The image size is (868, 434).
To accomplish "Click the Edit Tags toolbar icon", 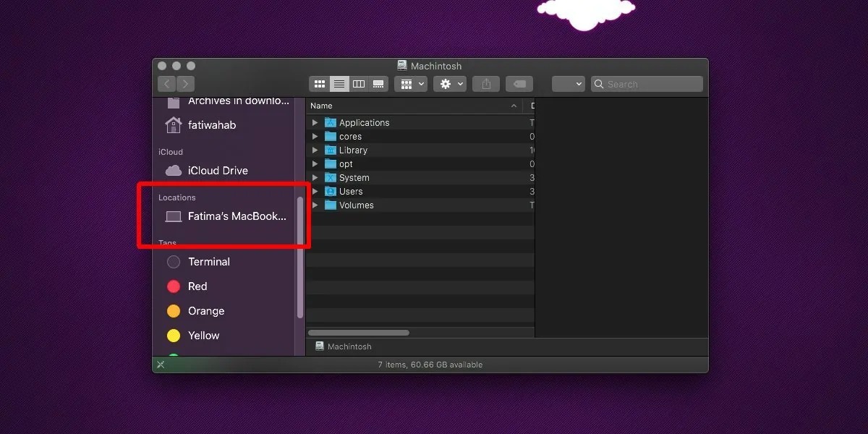I will pyautogui.click(x=519, y=84).
